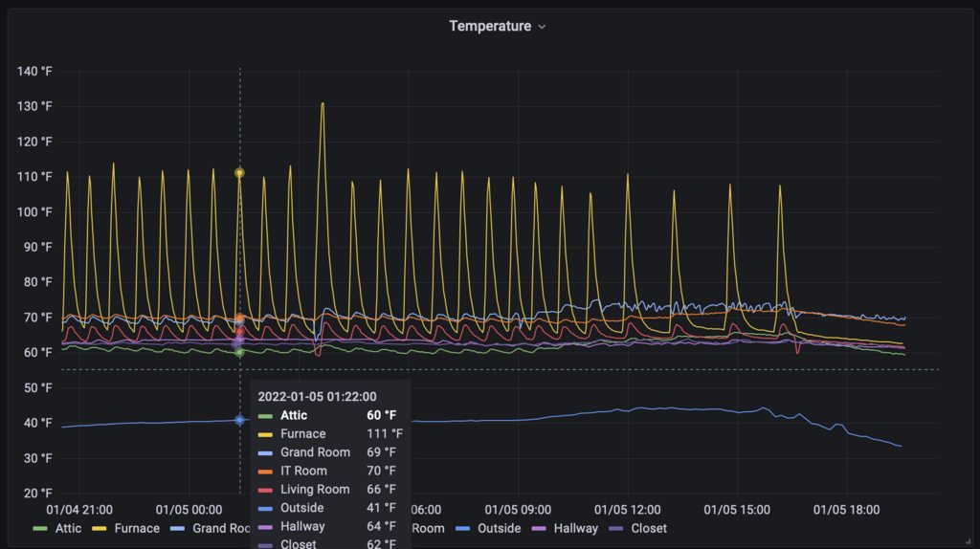Click the 69 °F value in the tooltip
Image resolution: width=980 pixels, height=549 pixels.
tap(381, 452)
